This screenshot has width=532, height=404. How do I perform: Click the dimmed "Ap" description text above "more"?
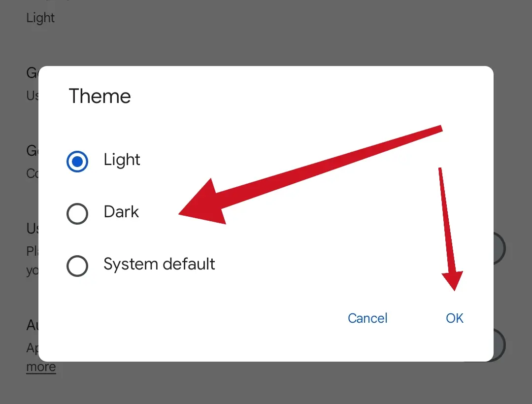tap(32, 348)
